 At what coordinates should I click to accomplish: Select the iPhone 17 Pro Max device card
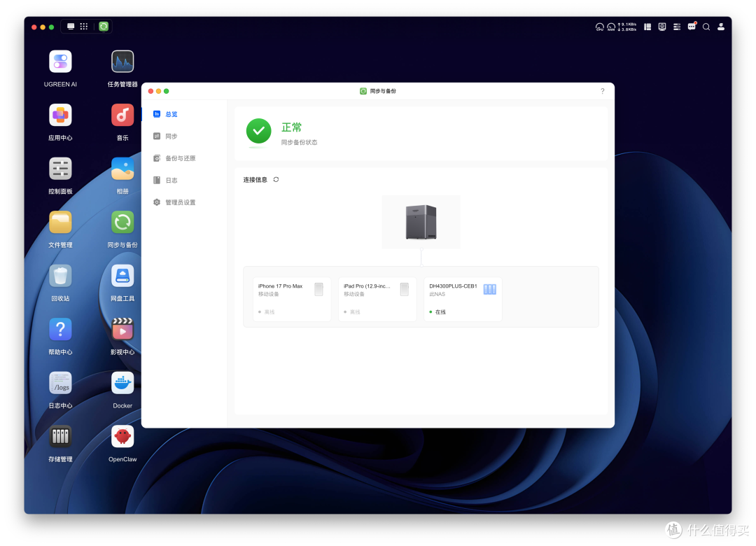[292, 299]
